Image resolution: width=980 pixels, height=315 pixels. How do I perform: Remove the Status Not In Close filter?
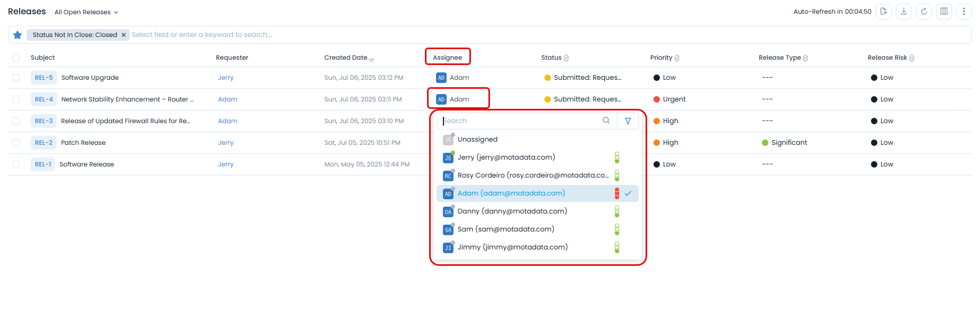tap(124, 35)
